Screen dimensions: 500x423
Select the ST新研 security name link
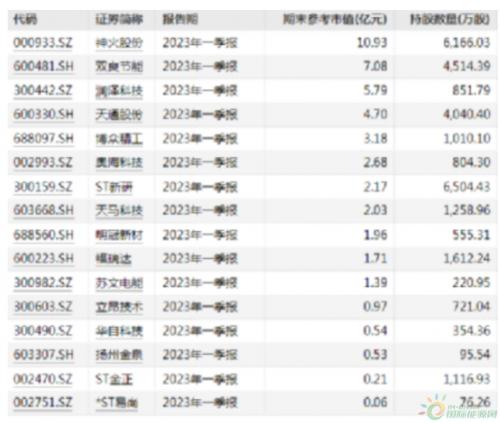coord(114,187)
